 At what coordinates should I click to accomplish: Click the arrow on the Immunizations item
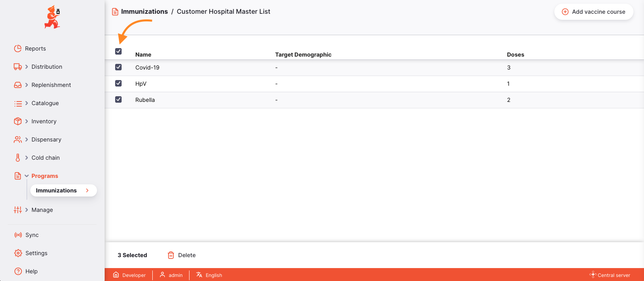point(87,190)
